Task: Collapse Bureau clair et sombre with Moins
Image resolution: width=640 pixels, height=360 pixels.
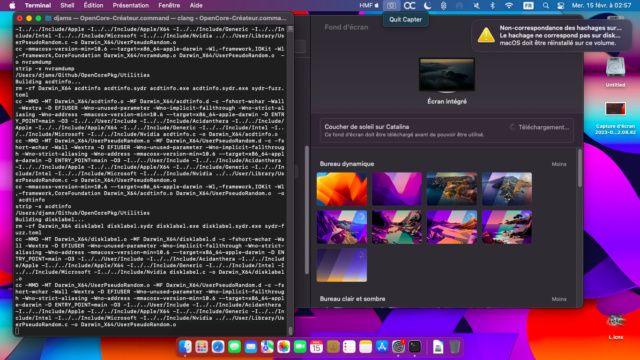Action: tap(559, 299)
